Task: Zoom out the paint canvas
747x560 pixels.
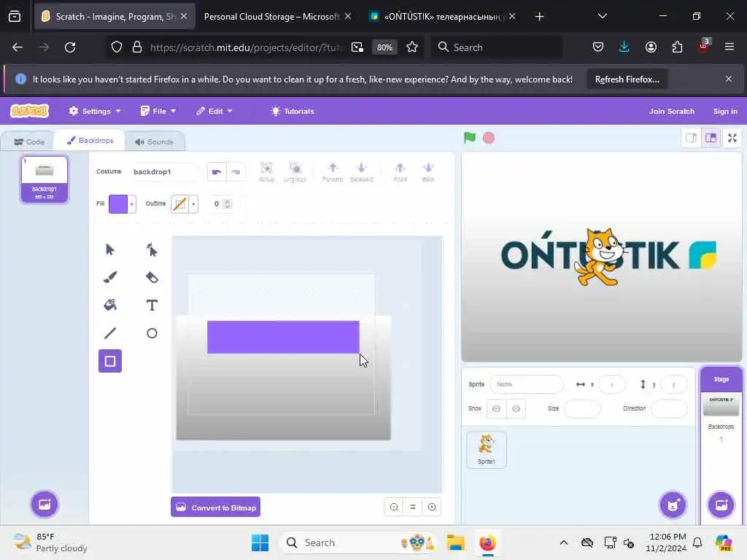Action: 394,507
